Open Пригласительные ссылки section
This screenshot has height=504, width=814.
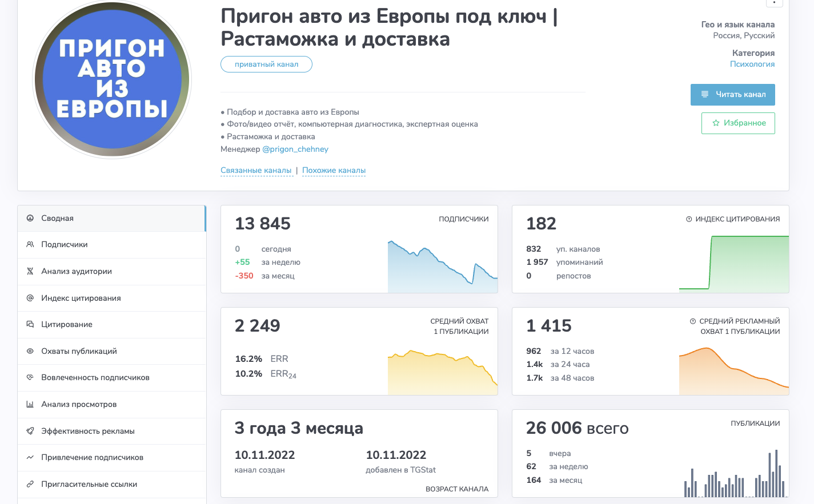[111, 485]
